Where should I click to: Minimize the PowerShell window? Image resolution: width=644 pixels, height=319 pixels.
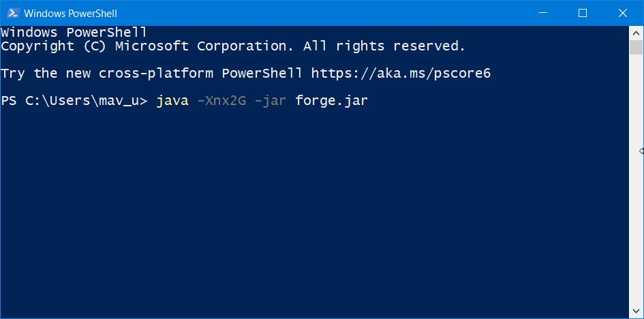[x=542, y=13]
